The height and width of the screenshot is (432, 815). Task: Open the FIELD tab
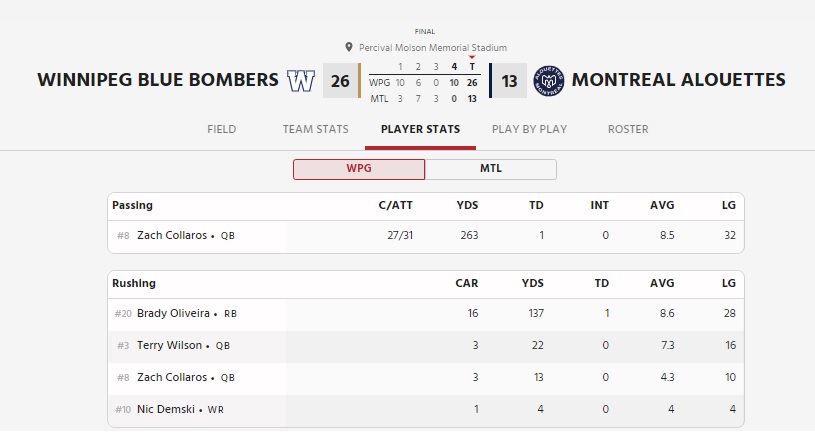(x=221, y=129)
